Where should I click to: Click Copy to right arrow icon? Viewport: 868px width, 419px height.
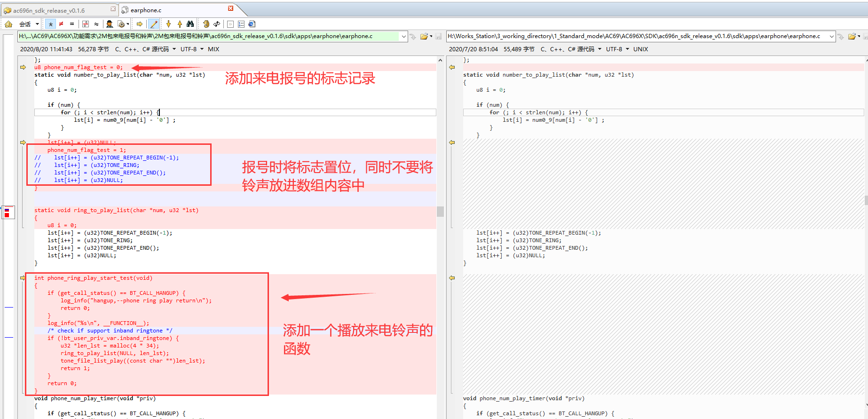pyautogui.click(x=140, y=24)
